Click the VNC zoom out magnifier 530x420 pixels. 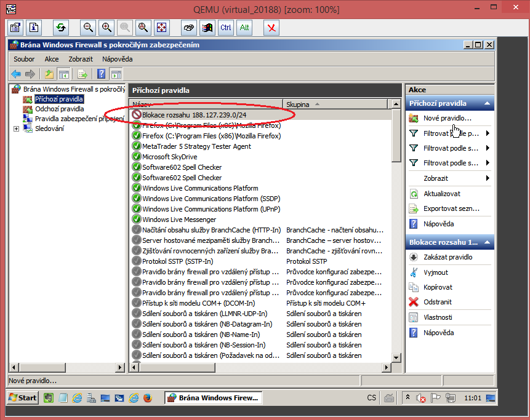click(88, 27)
